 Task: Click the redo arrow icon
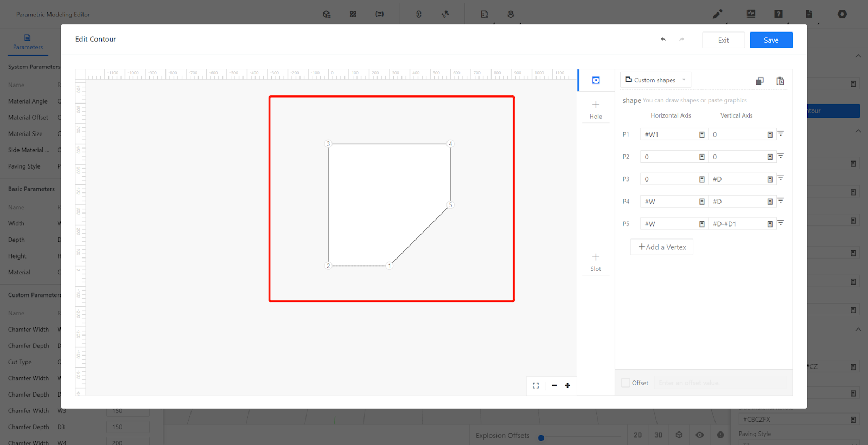coord(681,40)
